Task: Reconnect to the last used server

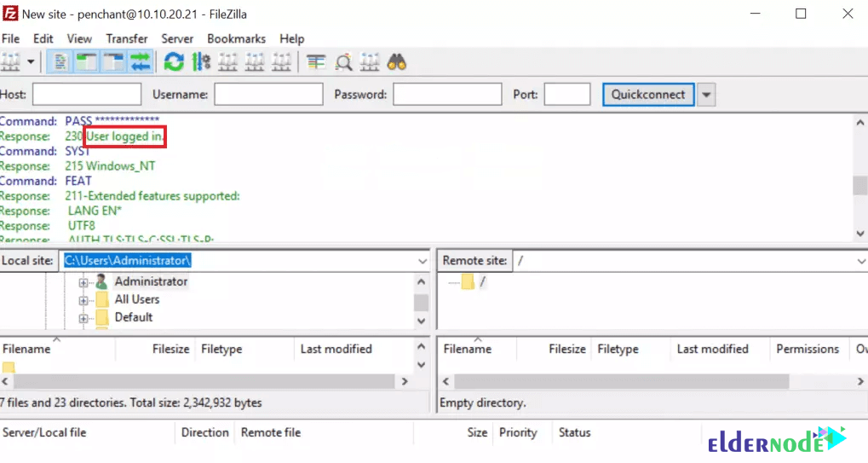Action: pos(281,62)
